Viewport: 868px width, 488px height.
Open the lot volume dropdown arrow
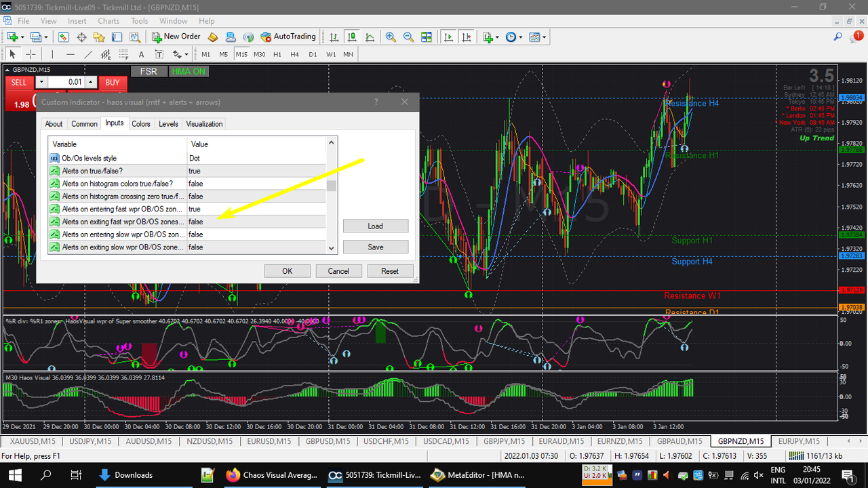pos(41,83)
